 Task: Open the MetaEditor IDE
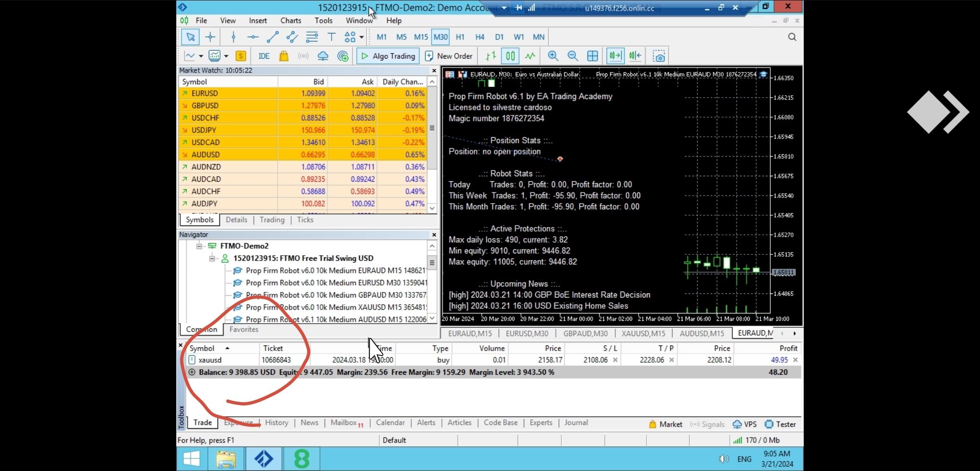264,56
